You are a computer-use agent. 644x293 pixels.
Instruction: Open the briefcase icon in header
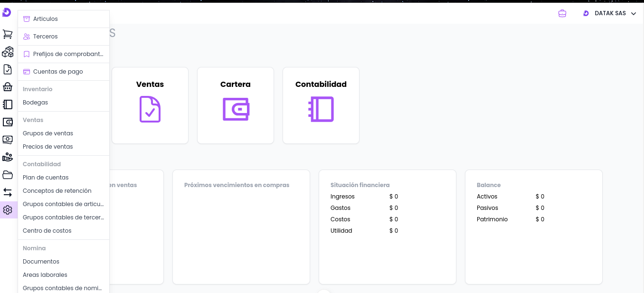pyautogui.click(x=562, y=13)
